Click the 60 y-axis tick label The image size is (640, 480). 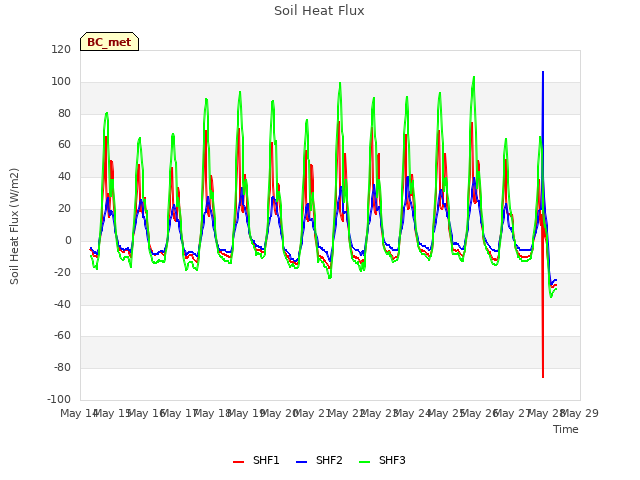pyautogui.click(x=64, y=144)
